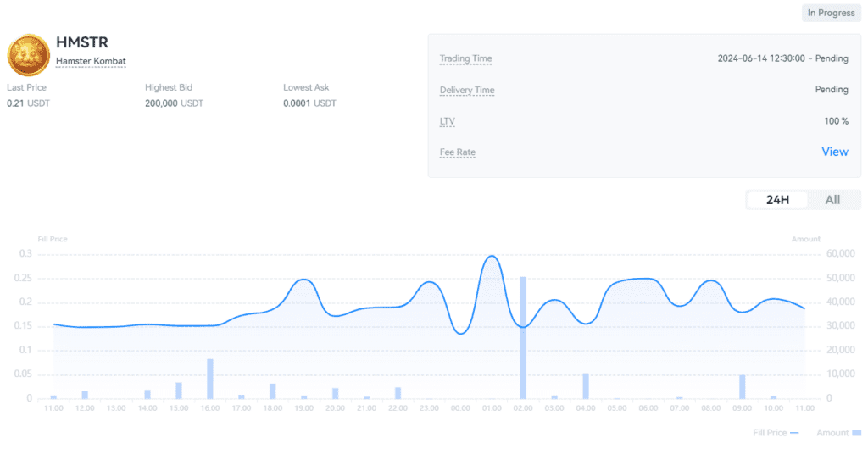Screen dimensions: 868x449
Task: Select the tallest amount bar at 02:00
Action: click(x=523, y=337)
